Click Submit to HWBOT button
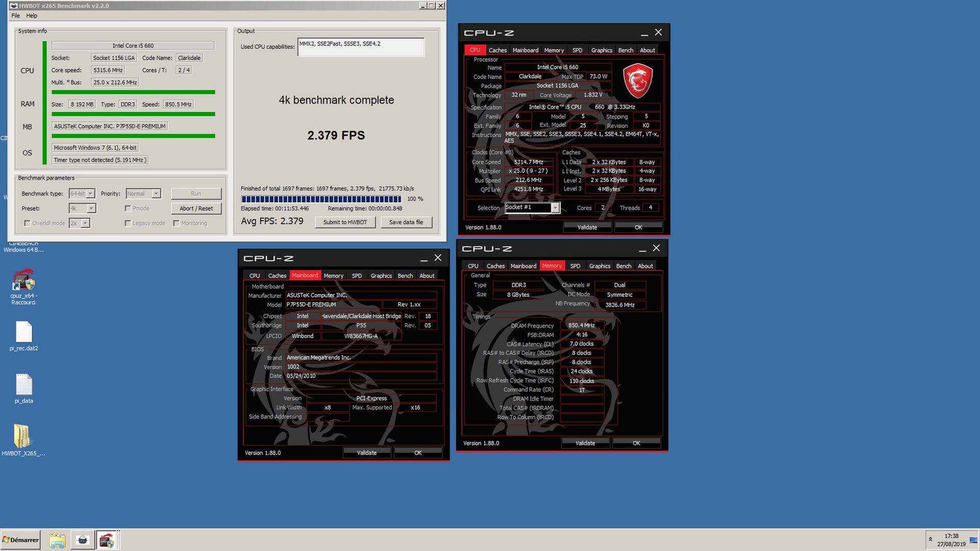The width and height of the screenshot is (980, 551). click(345, 222)
